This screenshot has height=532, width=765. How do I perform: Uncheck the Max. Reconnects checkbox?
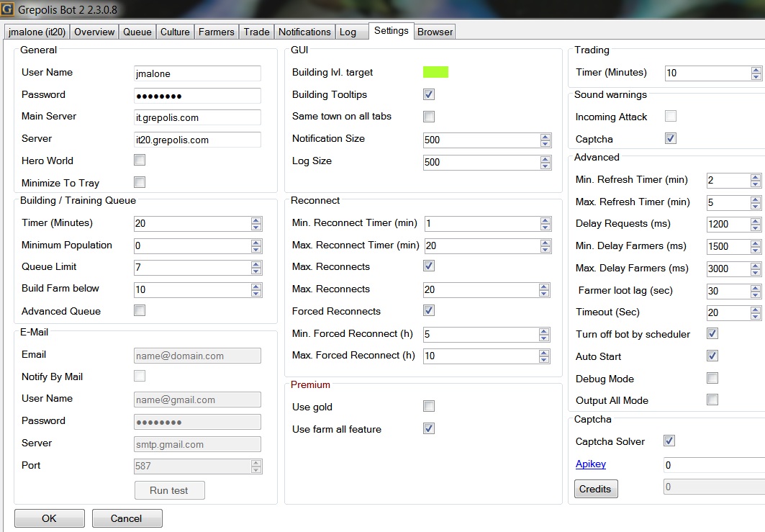tap(429, 266)
